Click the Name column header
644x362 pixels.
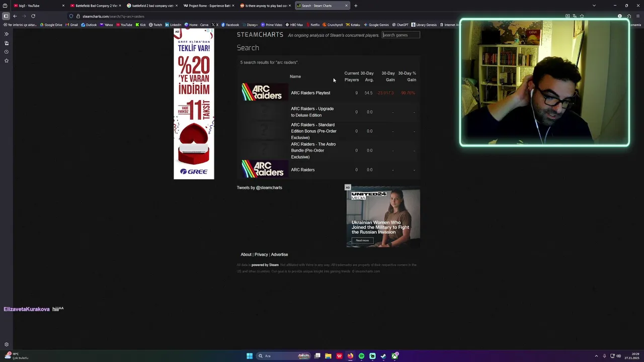coord(295,76)
